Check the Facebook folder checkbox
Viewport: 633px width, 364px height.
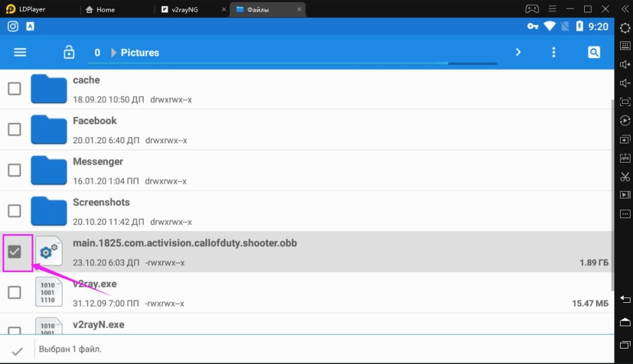[14, 129]
